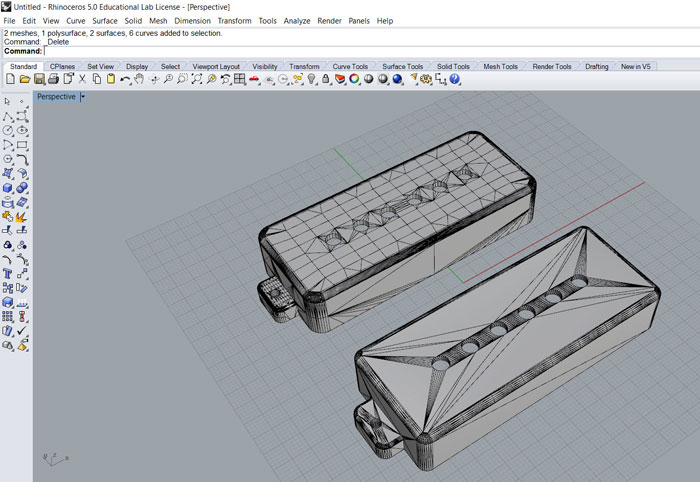Open the Surface menu
The width and height of the screenshot is (700, 482).
pos(105,21)
